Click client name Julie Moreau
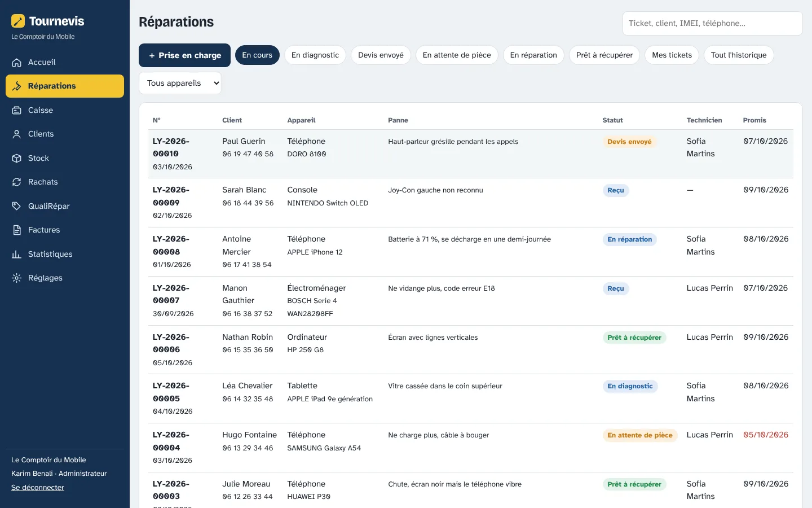 246,484
